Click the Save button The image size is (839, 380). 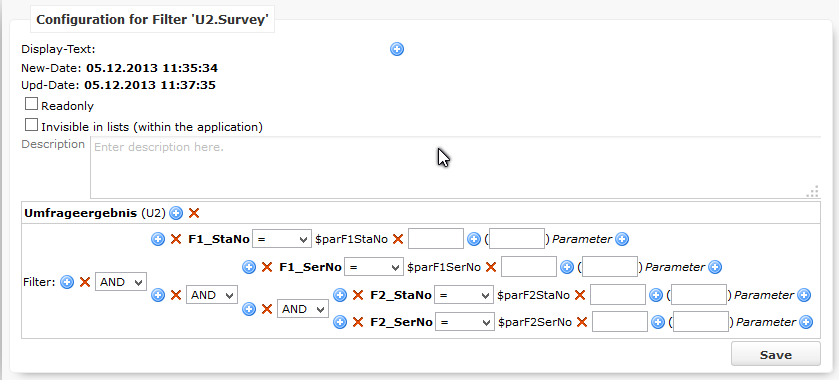[775, 355]
